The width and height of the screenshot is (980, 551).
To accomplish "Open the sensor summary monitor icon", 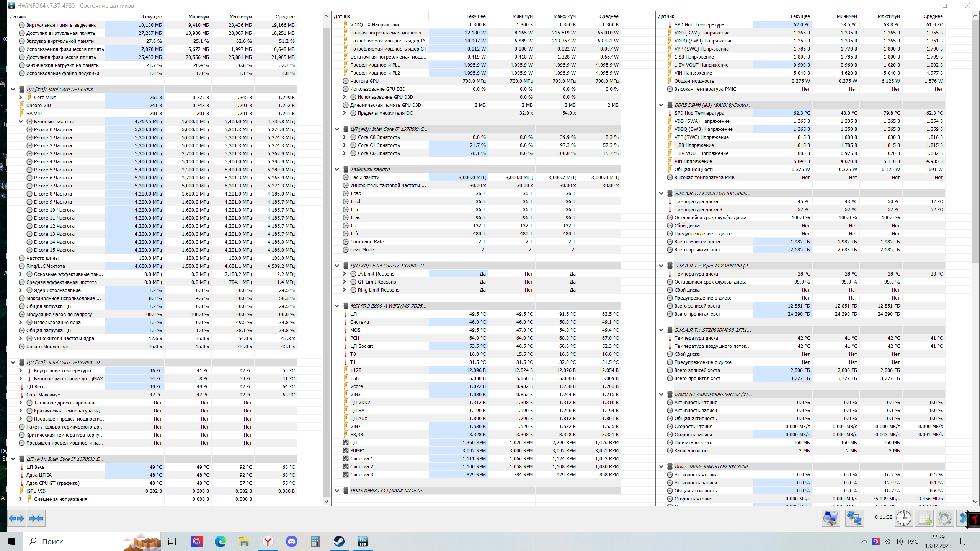I will (x=830, y=518).
